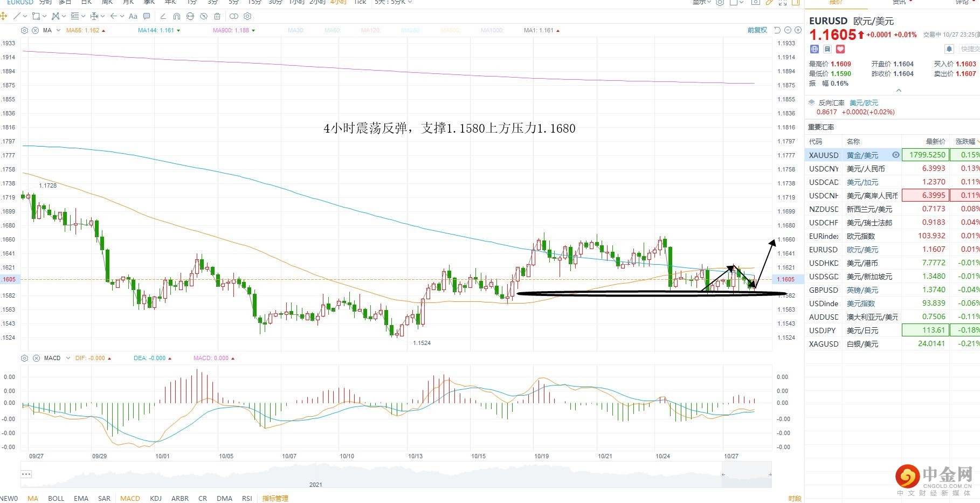Open 指标管理 indicator management
980x503 pixels.
tap(275, 498)
